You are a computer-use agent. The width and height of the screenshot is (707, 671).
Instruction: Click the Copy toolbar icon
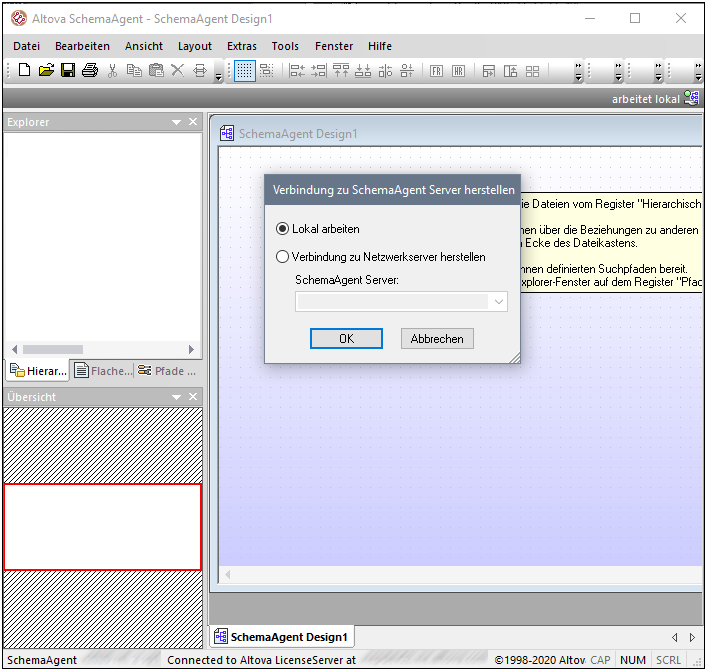coord(134,70)
